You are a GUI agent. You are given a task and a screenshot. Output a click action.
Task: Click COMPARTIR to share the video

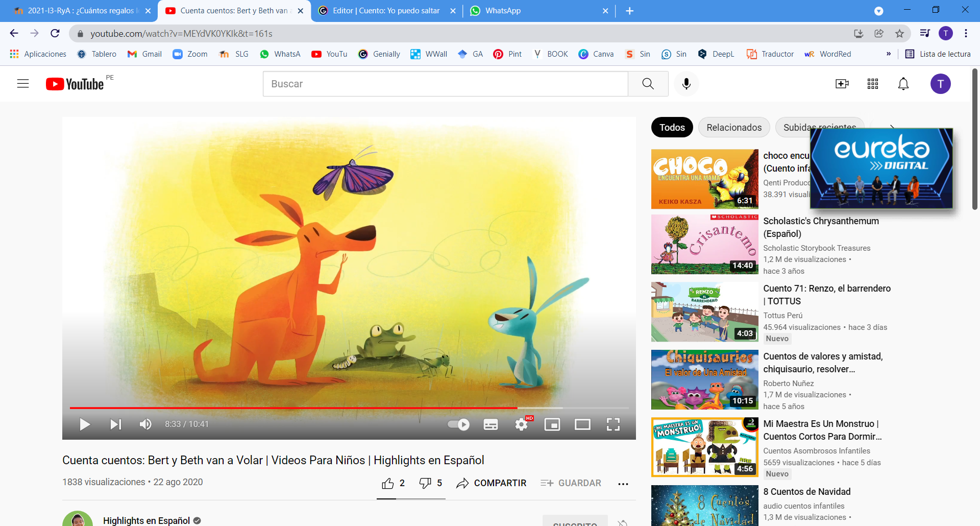491,483
